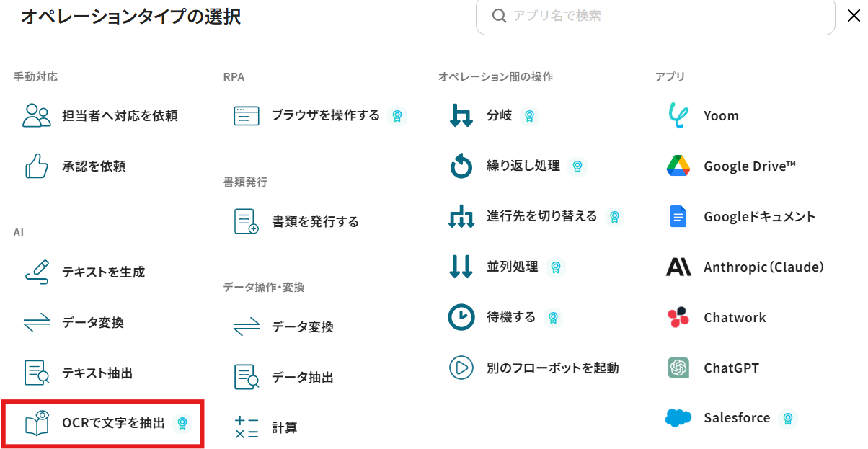
Task: Select the ブラウザを操作する label
Action: point(326,115)
